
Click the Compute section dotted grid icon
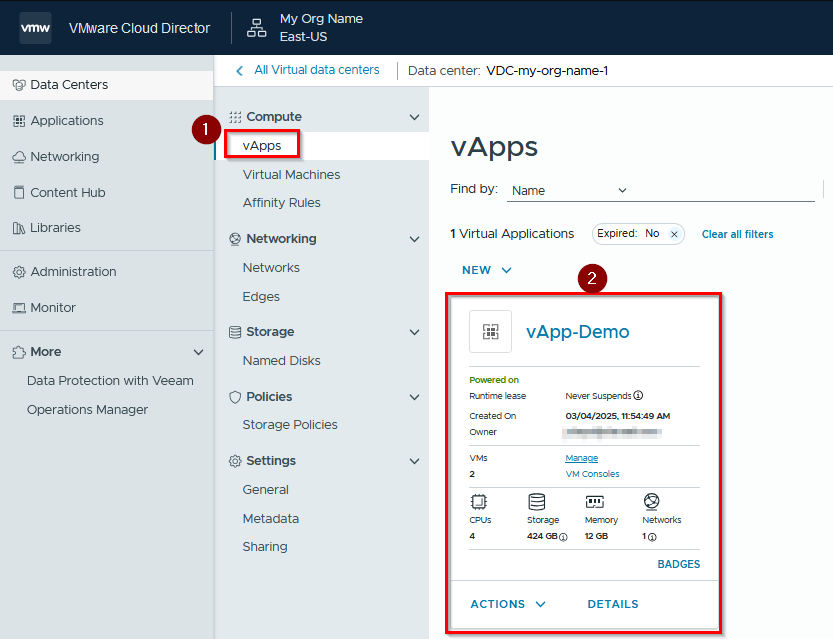pyautogui.click(x=235, y=117)
